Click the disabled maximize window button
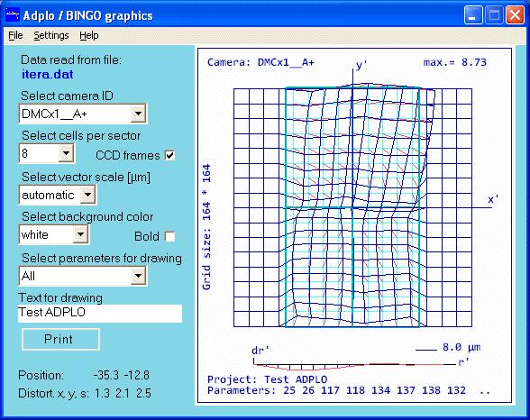530x420 pixels. tap(494, 15)
